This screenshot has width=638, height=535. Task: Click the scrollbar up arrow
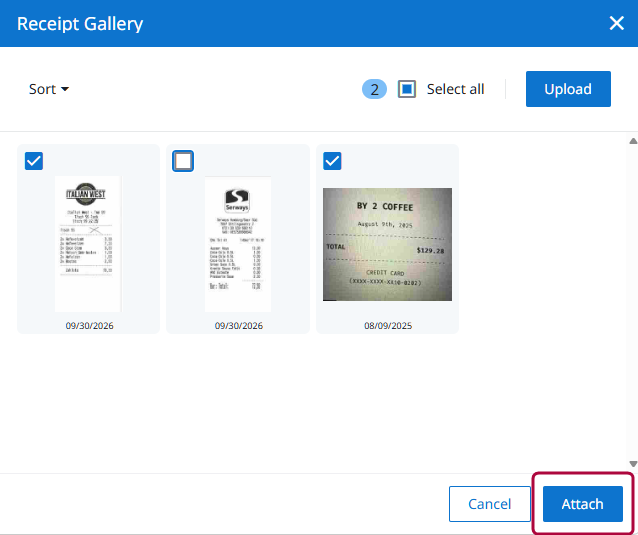633,141
